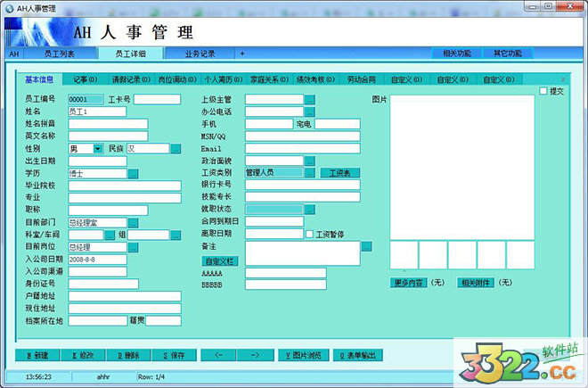
Task: Click the Row: 1/4 status text
Action: [x=151, y=376]
